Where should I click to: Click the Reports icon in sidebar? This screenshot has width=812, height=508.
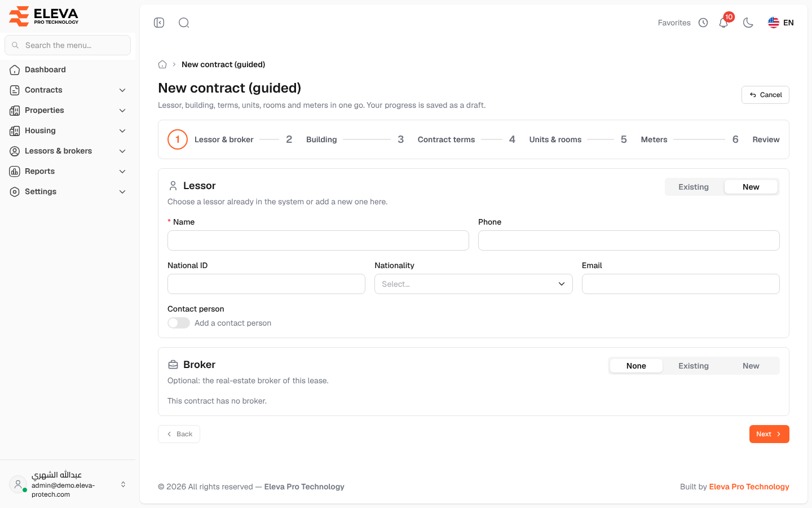15,172
